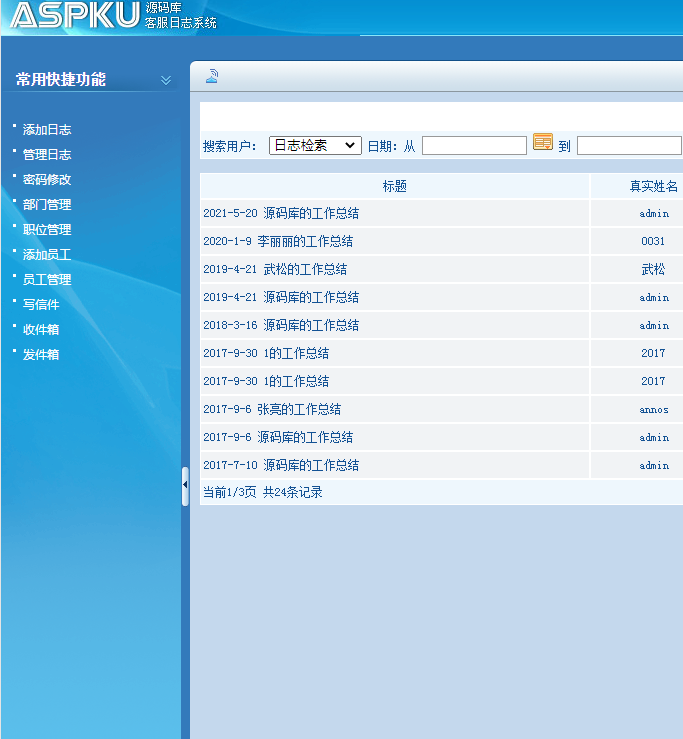Open log 2021-5-20 源码库的工作总结
683x739 pixels.
tap(281, 213)
